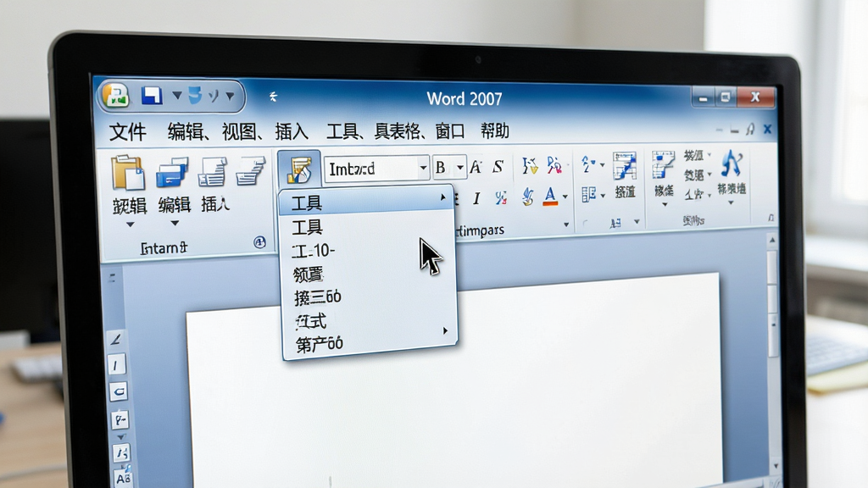Click the small icon left of the Word 2007 title

[x=273, y=97]
